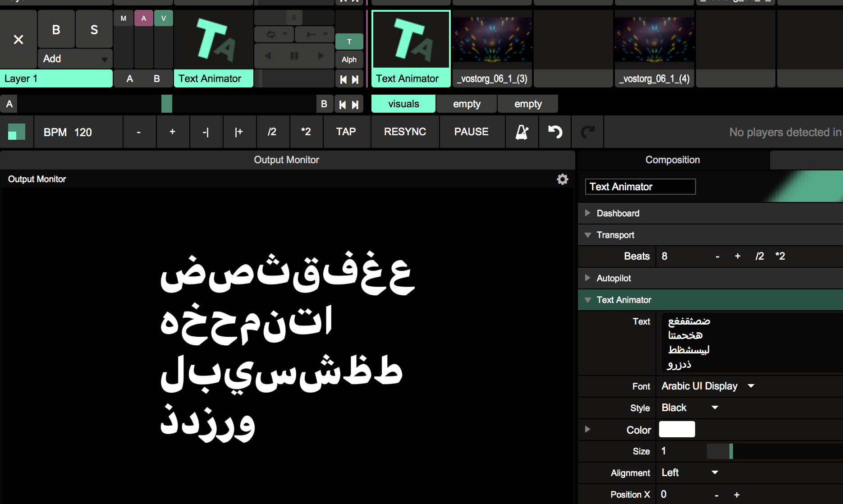
Task: Open Output Monitor settings gear
Action: [562, 179]
